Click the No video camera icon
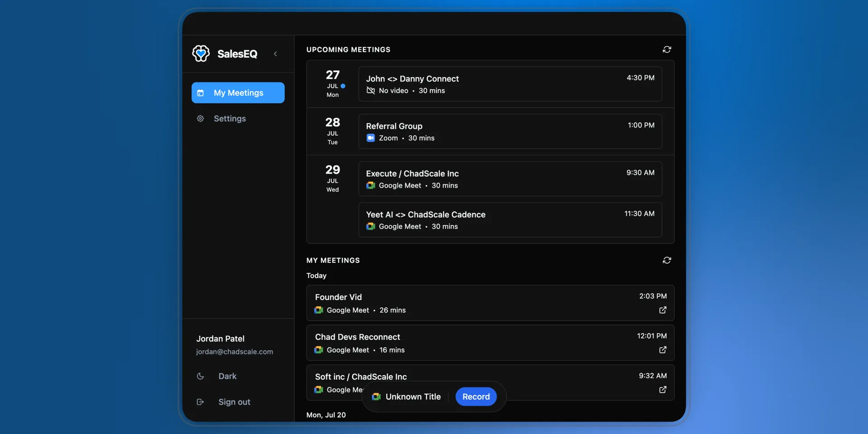 (x=371, y=90)
